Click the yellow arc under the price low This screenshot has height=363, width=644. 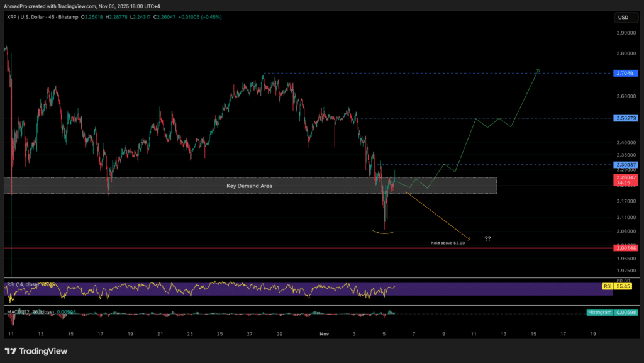[x=384, y=233]
